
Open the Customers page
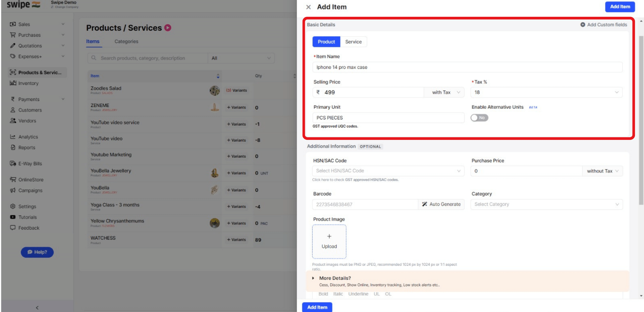[x=30, y=110]
